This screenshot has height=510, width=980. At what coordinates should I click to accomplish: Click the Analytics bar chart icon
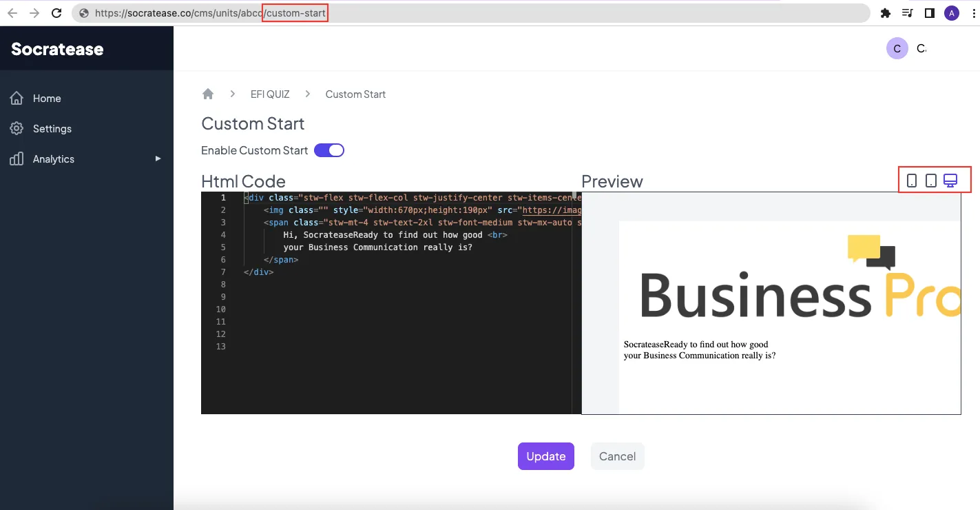point(17,159)
